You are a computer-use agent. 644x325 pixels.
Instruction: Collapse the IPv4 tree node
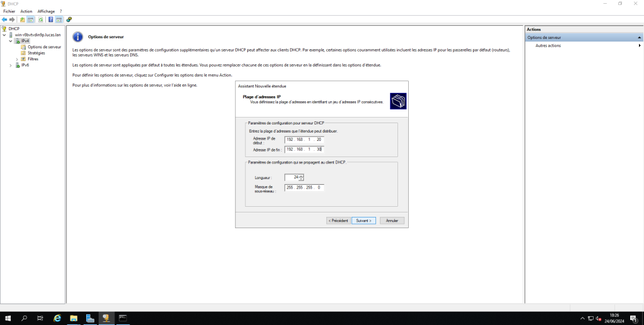point(11,41)
